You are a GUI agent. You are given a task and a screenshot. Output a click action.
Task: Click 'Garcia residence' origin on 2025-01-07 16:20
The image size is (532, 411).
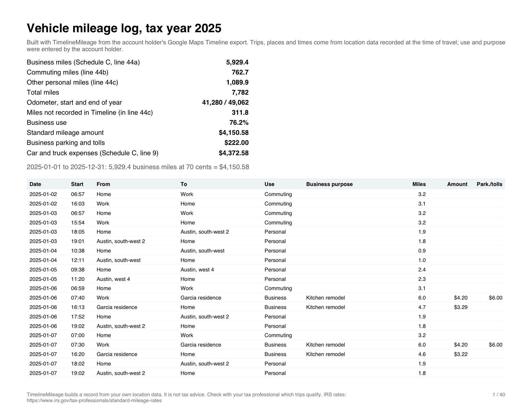click(117, 354)
